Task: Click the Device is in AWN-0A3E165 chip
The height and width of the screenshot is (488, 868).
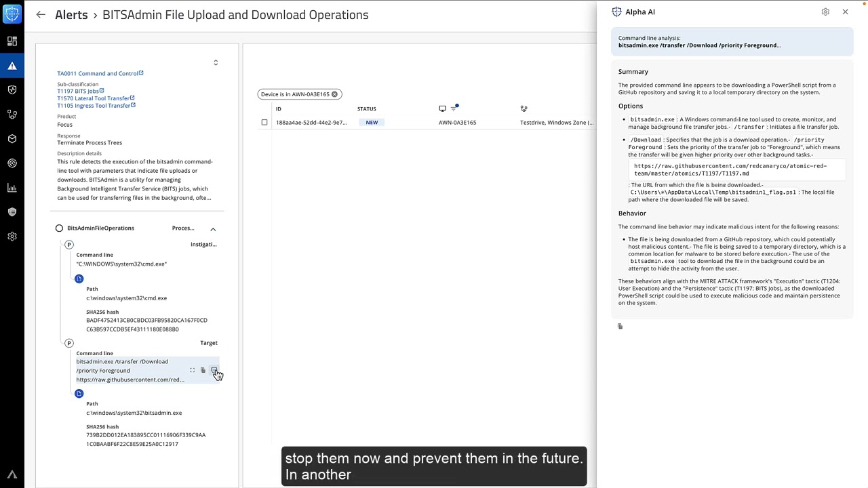Action: pyautogui.click(x=299, y=94)
